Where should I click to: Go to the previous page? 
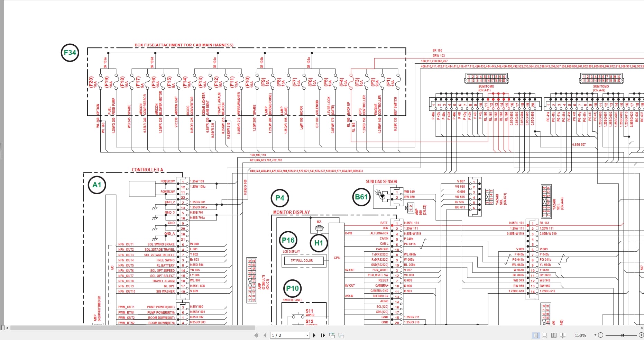click(x=265, y=335)
